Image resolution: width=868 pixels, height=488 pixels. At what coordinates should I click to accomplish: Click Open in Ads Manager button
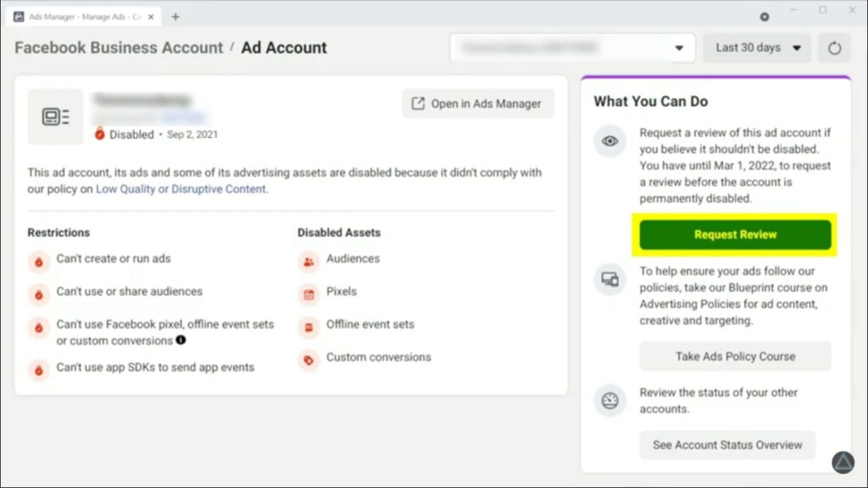477,103
